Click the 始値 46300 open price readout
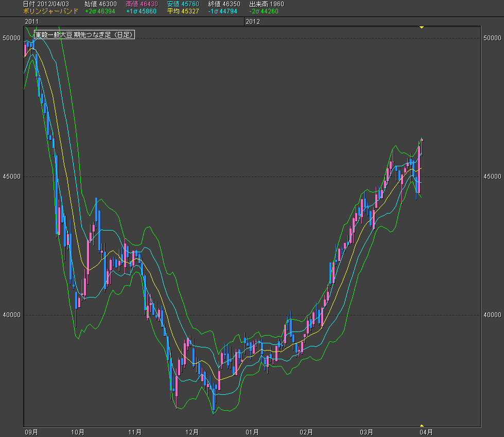Screen dimensions: 504x437 point(100,4)
